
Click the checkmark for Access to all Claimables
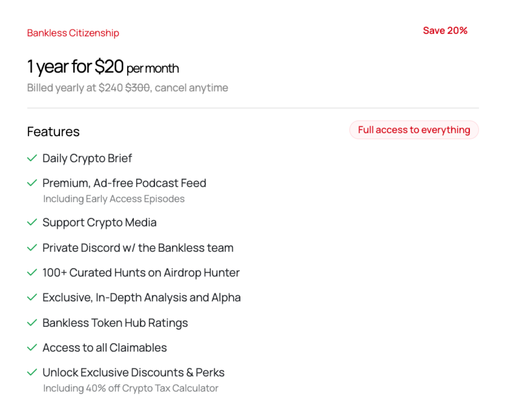[32, 348]
